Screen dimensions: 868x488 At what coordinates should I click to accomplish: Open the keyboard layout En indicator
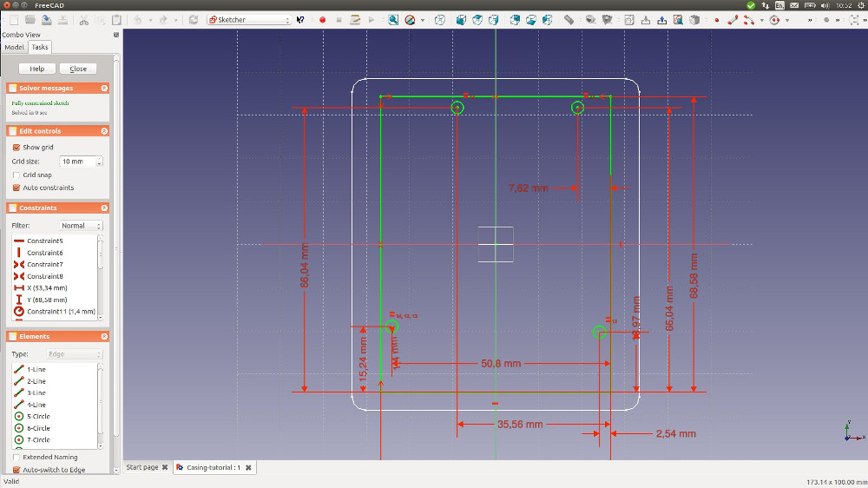point(779,5)
